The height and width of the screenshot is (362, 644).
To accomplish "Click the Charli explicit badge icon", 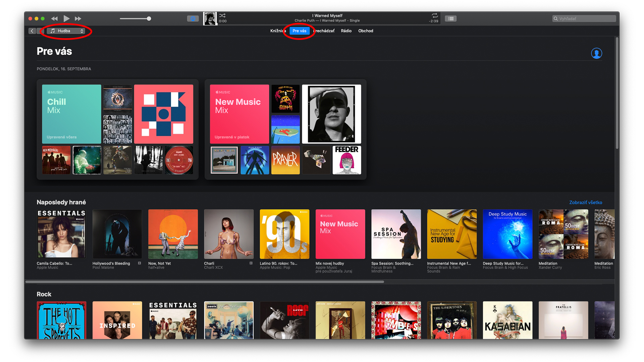I will [x=251, y=263].
